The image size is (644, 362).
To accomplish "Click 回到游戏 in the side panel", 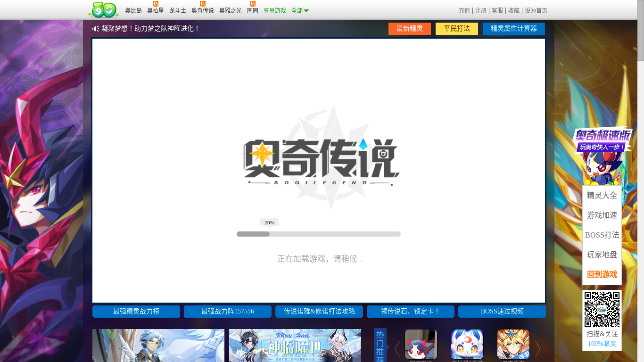I will (x=602, y=274).
